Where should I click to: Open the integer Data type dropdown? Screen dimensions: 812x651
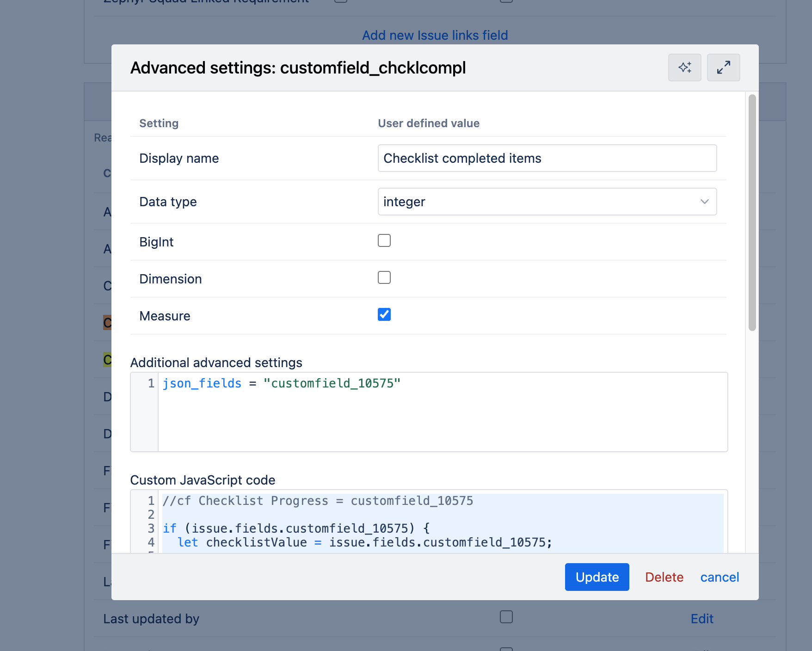[x=547, y=202]
